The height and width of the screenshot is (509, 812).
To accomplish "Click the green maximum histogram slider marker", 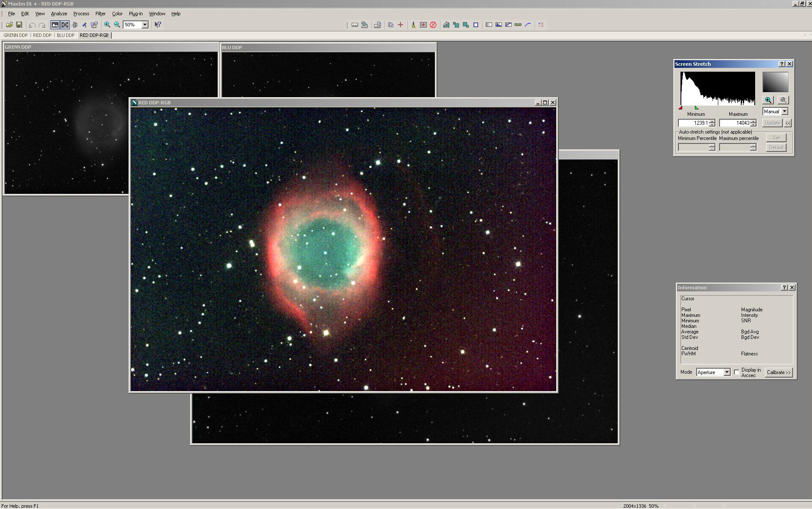I will pyautogui.click(x=696, y=108).
